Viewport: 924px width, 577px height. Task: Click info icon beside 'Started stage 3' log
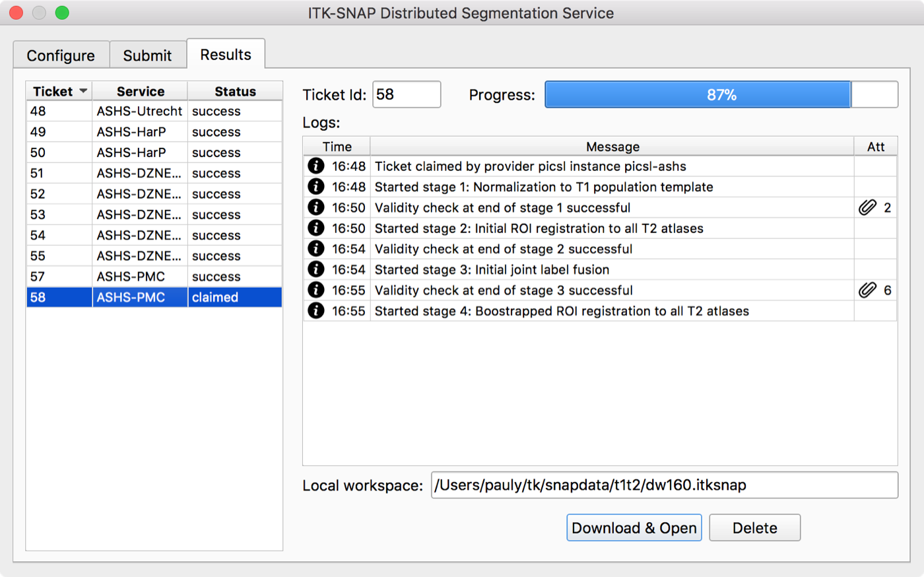(316, 269)
